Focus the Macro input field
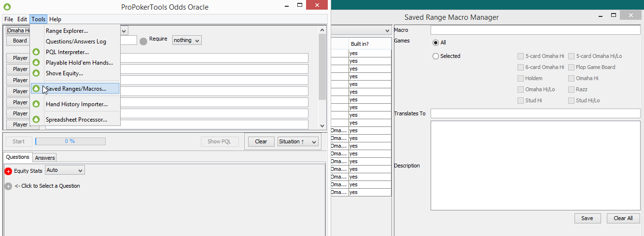The width and height of the screenshot is (644, 236). [x=535, y=30]
